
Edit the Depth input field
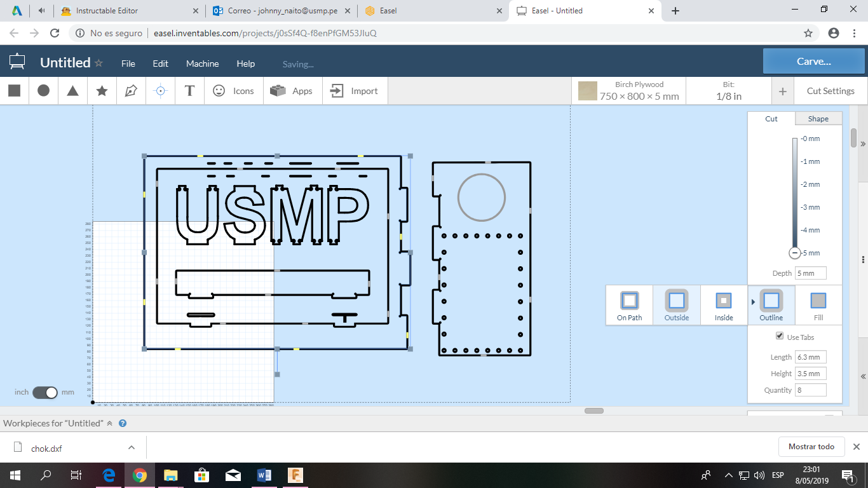[810, 273]
